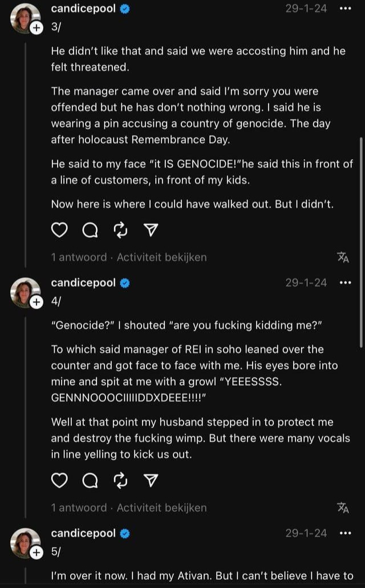Screen dimensions: 365x588
Task: Open candicepool username on post 5/
Action: point(83,533)
